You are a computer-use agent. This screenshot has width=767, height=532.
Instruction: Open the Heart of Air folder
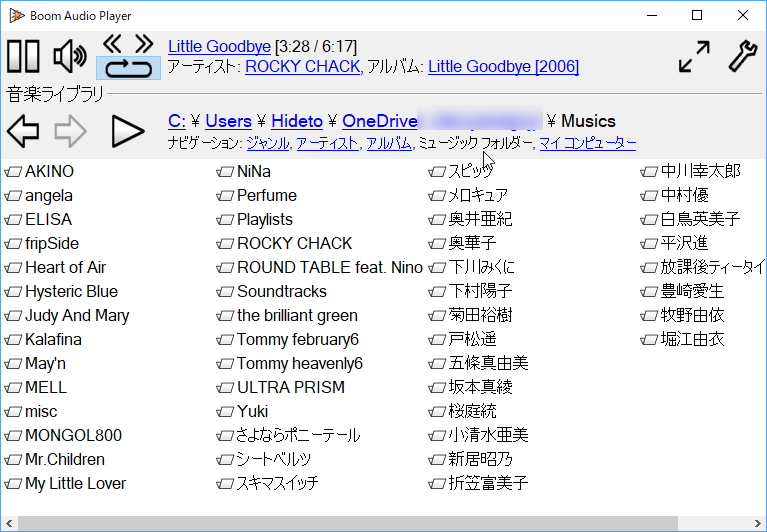click(55, 267)
